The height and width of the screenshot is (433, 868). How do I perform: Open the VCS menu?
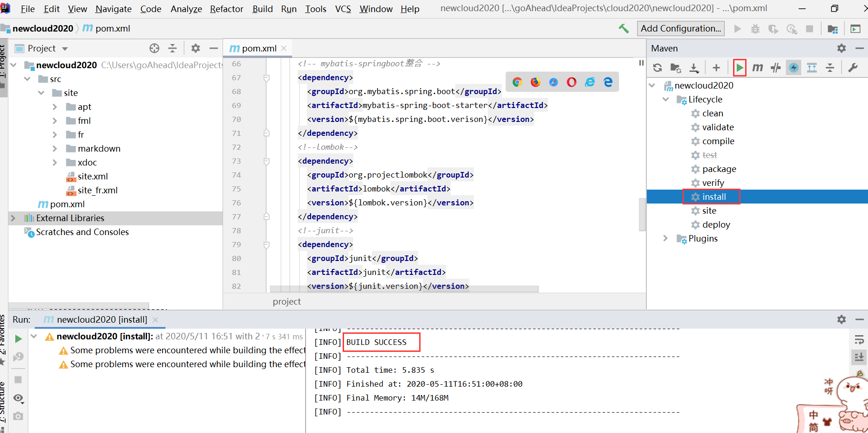tap(343, 9)
